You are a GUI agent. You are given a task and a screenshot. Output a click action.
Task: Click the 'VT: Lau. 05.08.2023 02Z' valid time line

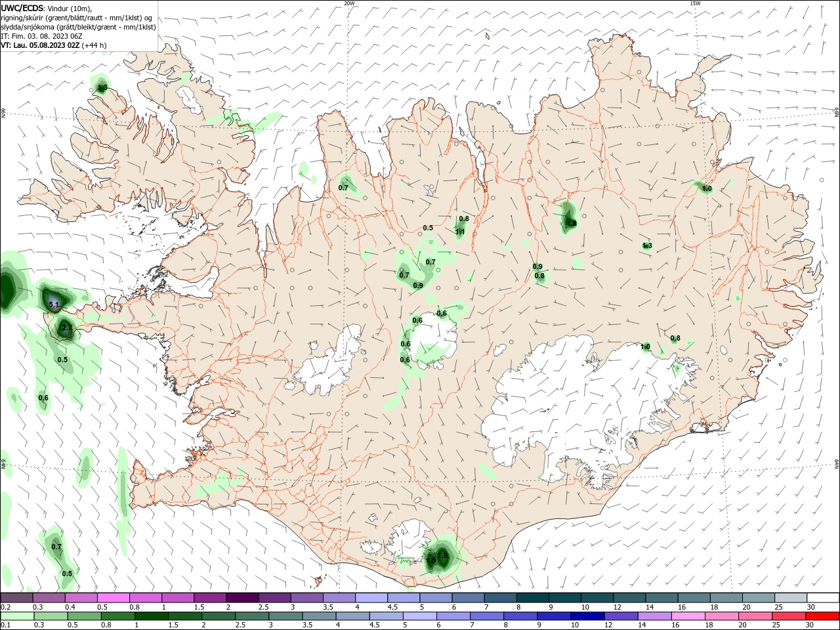(40, 45)
